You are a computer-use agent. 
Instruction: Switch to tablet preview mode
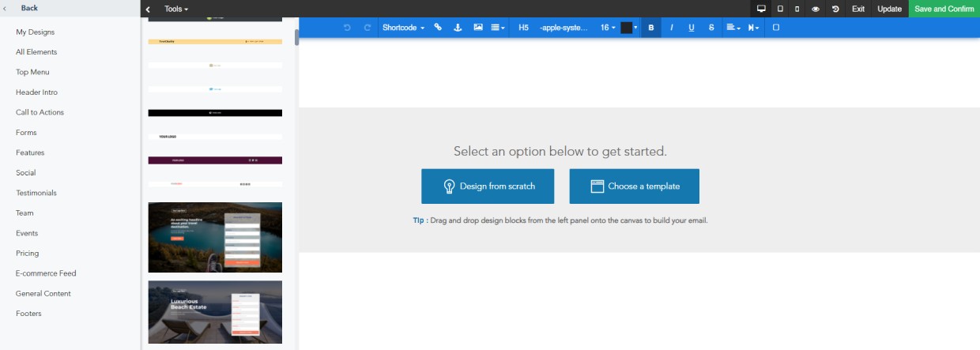780,9
